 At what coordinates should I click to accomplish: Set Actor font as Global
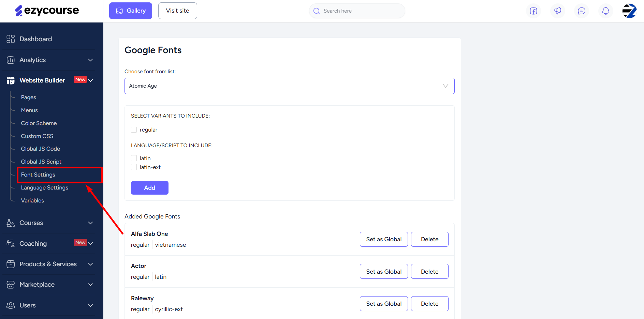[x=384, y=272]
